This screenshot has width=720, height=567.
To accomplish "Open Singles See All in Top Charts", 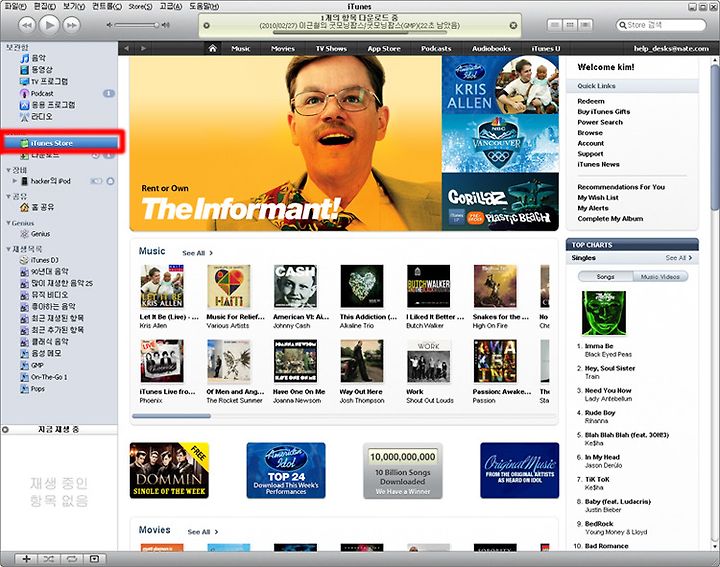I will 679,258.
